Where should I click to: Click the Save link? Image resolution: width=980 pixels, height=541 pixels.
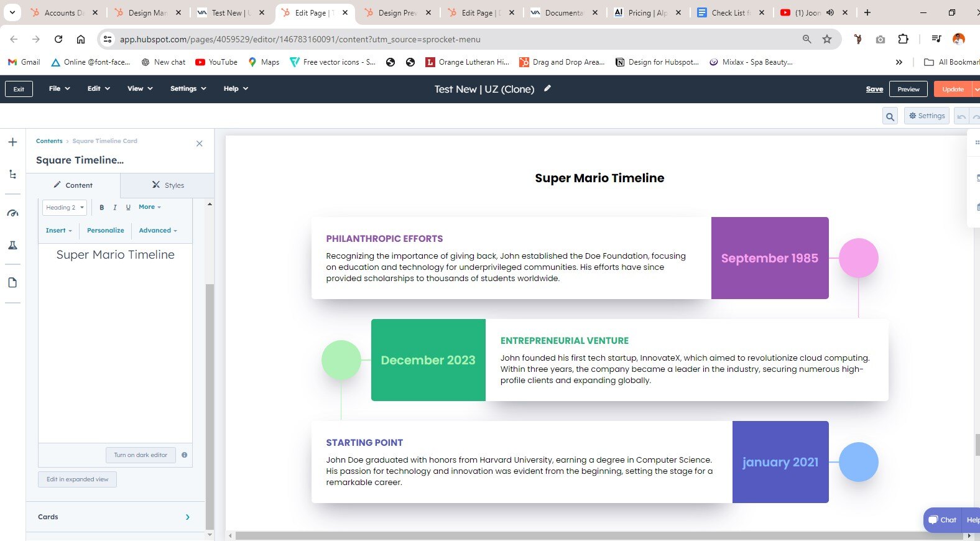point(874,89)
